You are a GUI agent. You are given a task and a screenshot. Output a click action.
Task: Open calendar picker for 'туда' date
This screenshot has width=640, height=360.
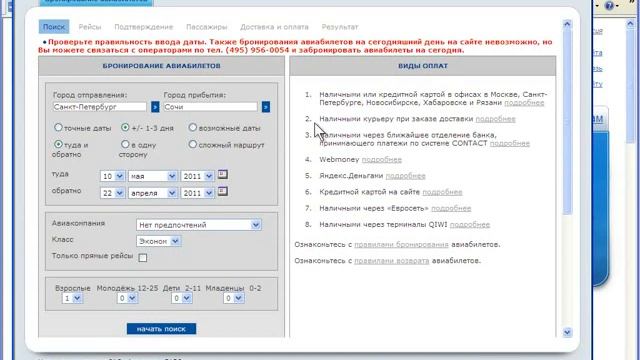point(222,175)
